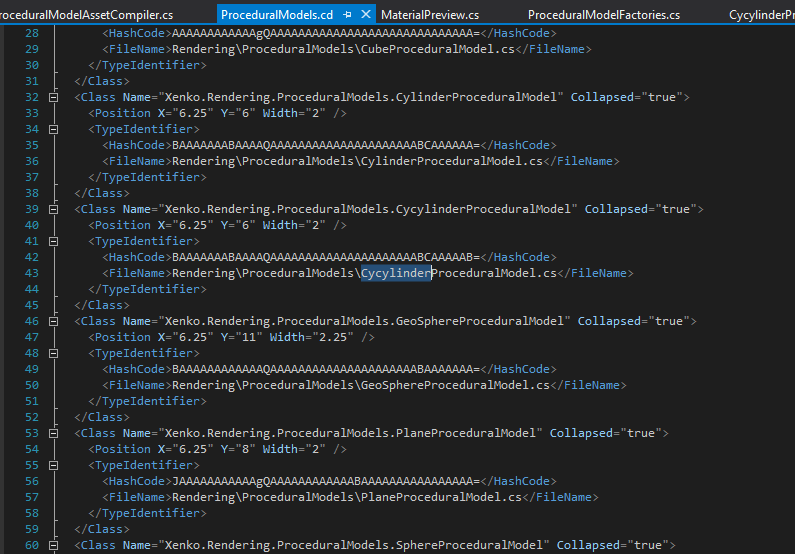Close the ProceduralModels.cd tab
This screenshot has width=795, height=554.
366,14
